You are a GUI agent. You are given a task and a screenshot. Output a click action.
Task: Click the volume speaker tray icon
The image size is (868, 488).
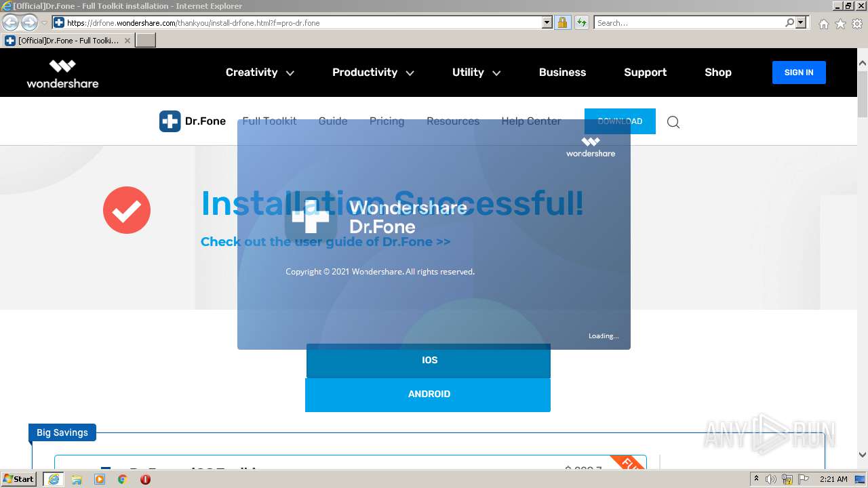[771, 479]
